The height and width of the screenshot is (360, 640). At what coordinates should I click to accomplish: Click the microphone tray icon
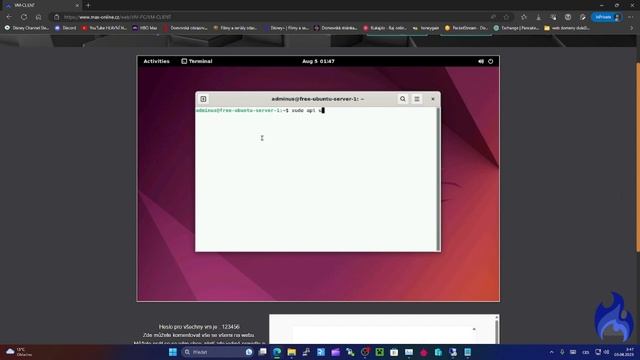[x=562, y=352]
